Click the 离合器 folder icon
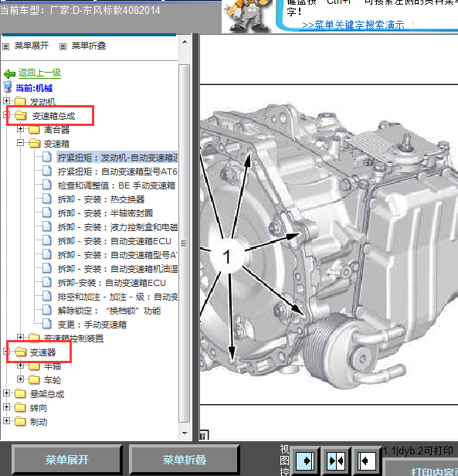Viewport: 458px width, 476px height. pos(34,129)
